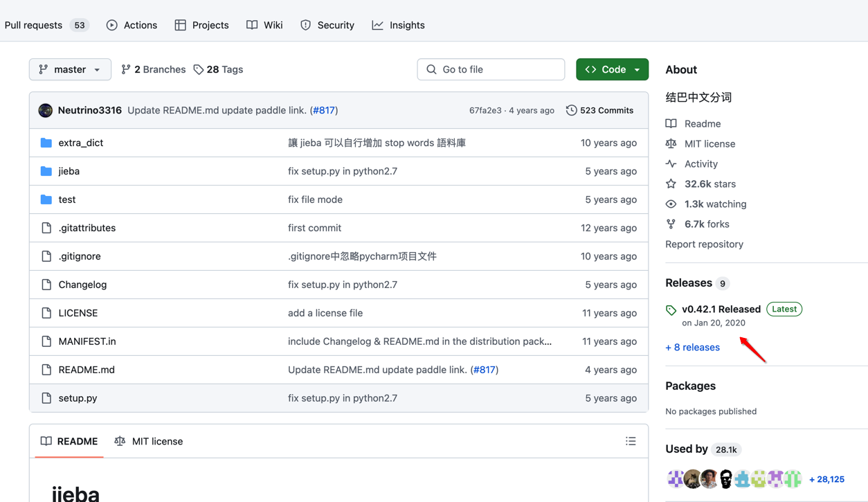
Task: Open the MIT license link in About
Action: pyautogui.click(x=709, y=144)
